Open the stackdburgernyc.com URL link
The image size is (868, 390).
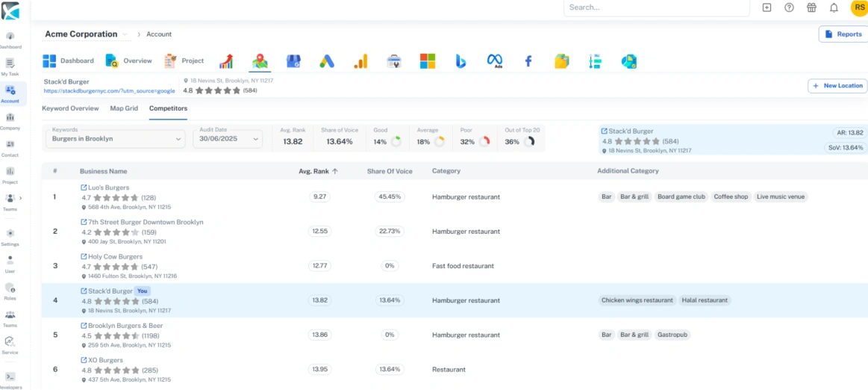(x=110, y=91)
